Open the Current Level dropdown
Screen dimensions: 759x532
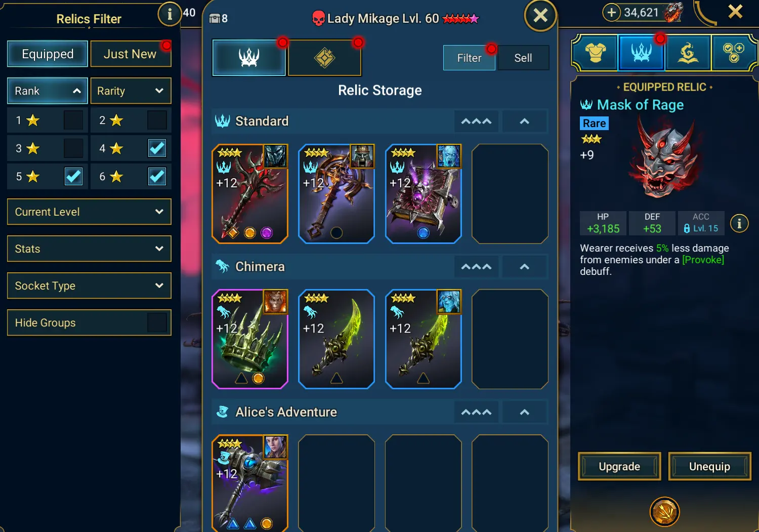[x=89, y=212]
